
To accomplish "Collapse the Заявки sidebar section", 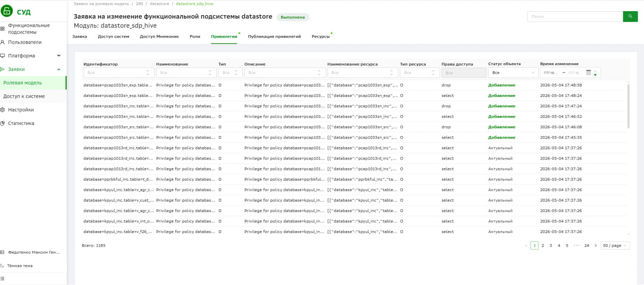I will [x=59, y=69].
